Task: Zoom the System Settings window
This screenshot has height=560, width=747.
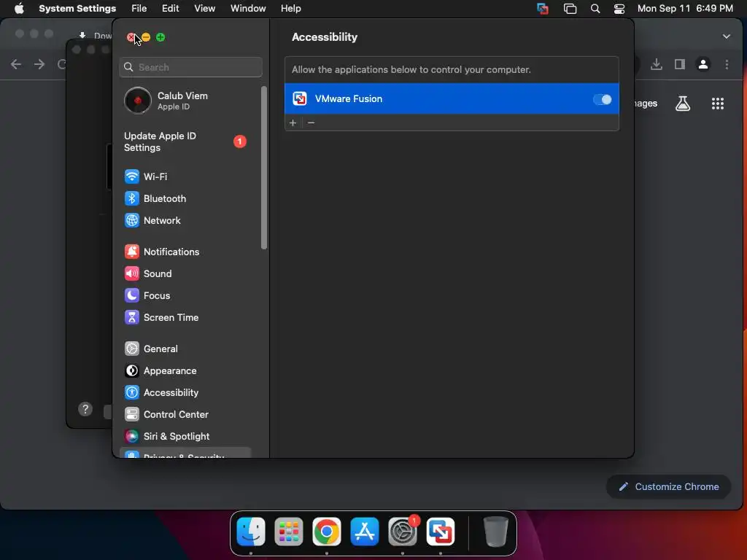Action: [x=160, y=37]
